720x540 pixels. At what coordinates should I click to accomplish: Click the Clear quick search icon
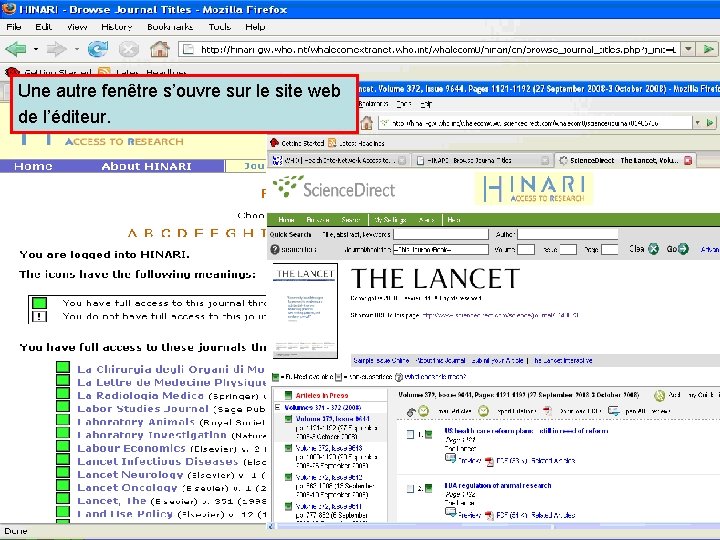[653, 249]
